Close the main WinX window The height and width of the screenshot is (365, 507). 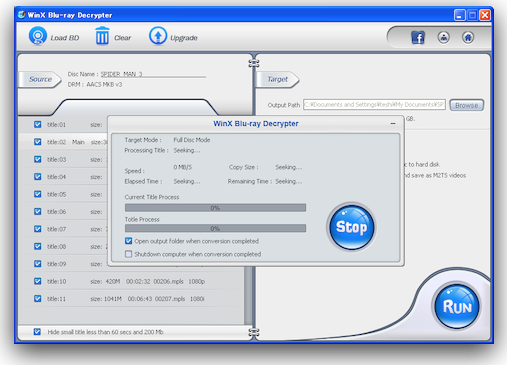485,15
